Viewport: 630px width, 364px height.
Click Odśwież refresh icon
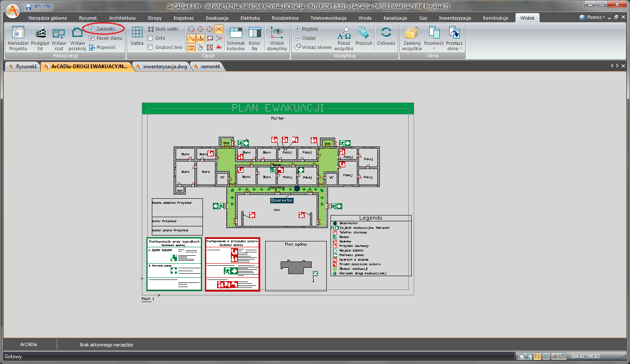[x=386, y=36]
